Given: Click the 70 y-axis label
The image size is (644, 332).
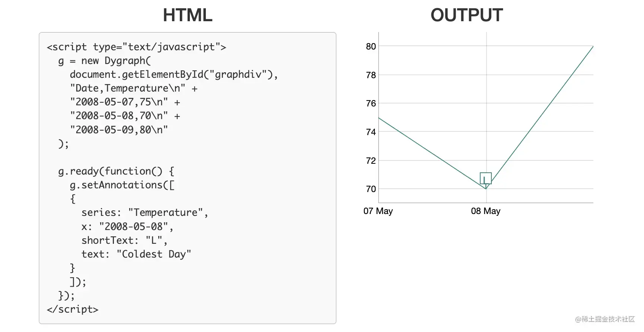Looking at the screenshot, I should [371, 189].
